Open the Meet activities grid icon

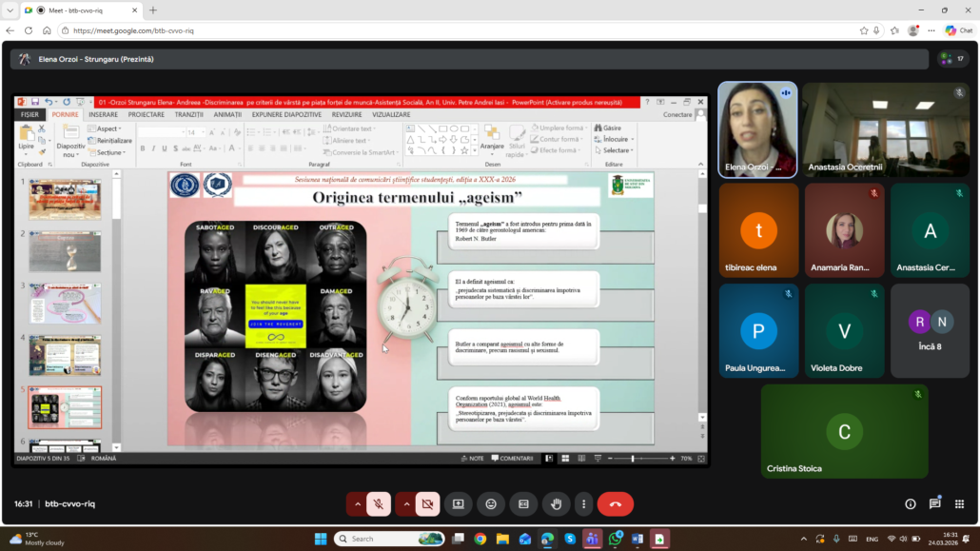959,504
